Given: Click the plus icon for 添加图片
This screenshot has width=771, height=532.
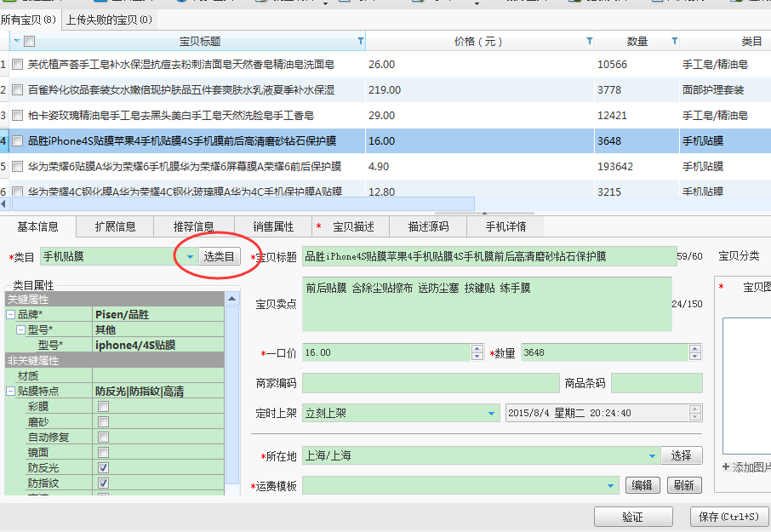Looking at the screenshot, I should [726, 466].
